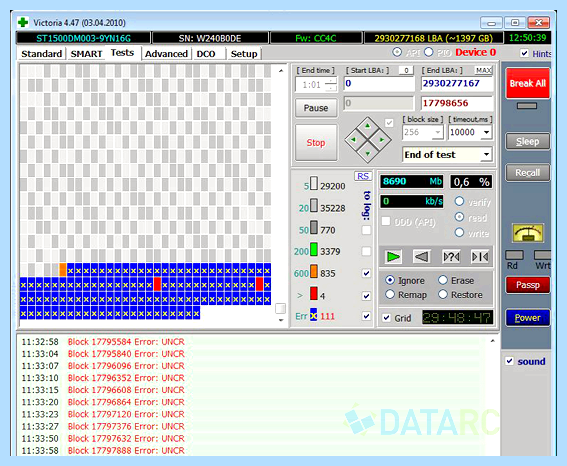
Task: Click the red slow block legend
Action: (x=314, y=294)
